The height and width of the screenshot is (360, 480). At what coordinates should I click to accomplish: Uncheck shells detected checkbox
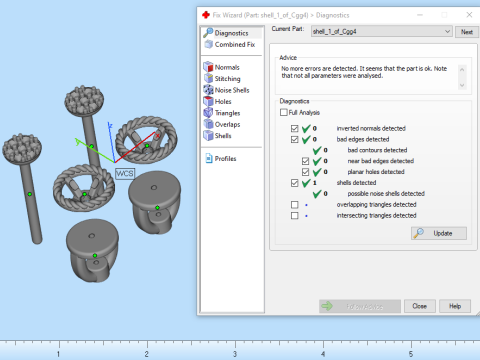click(x=295, y=183)
